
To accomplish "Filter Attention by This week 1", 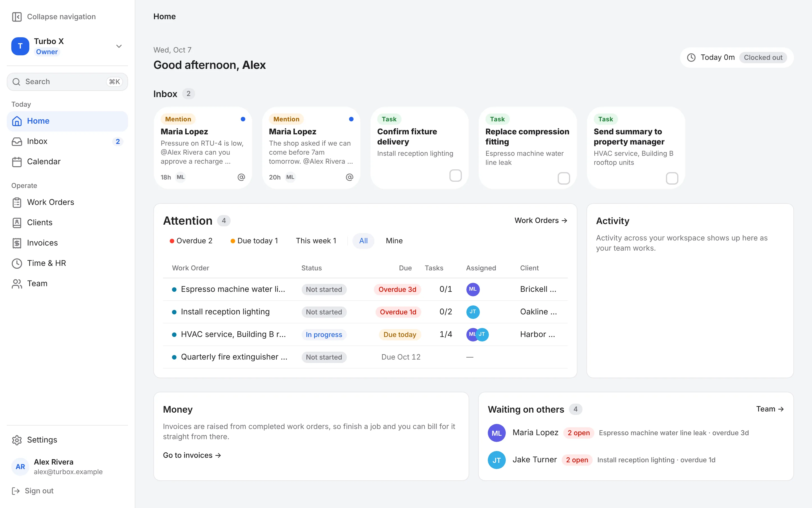I will tap(316, 241).
